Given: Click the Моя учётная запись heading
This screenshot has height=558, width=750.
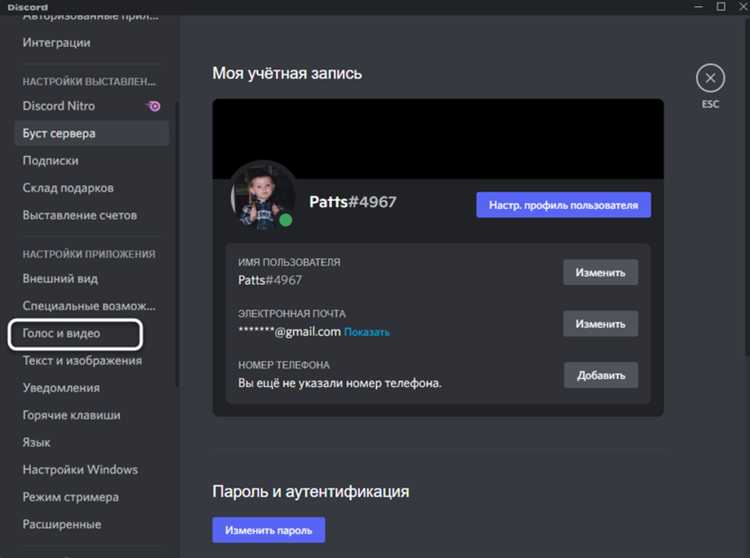Looking at the screenshot, I should 287,73.
